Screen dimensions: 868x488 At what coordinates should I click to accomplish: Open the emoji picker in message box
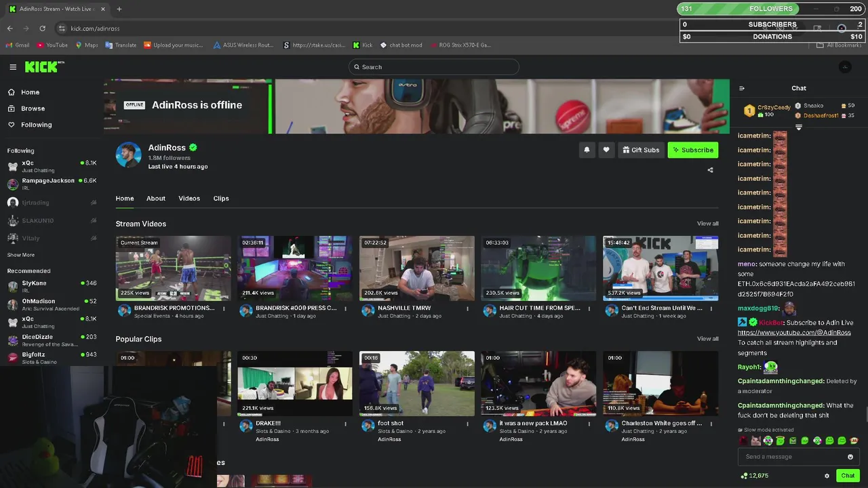(x=850, y=457)
